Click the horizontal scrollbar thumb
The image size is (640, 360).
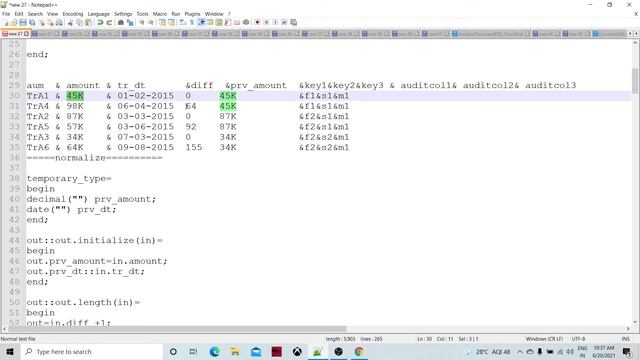click(x=178, y=329)
